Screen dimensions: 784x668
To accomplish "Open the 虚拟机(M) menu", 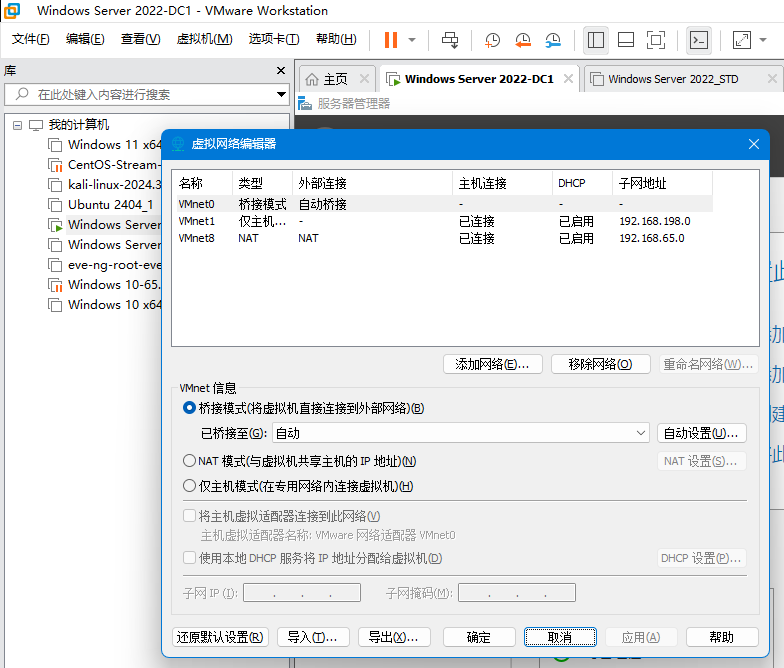I will pyautogui.click(x=204, y=39).
